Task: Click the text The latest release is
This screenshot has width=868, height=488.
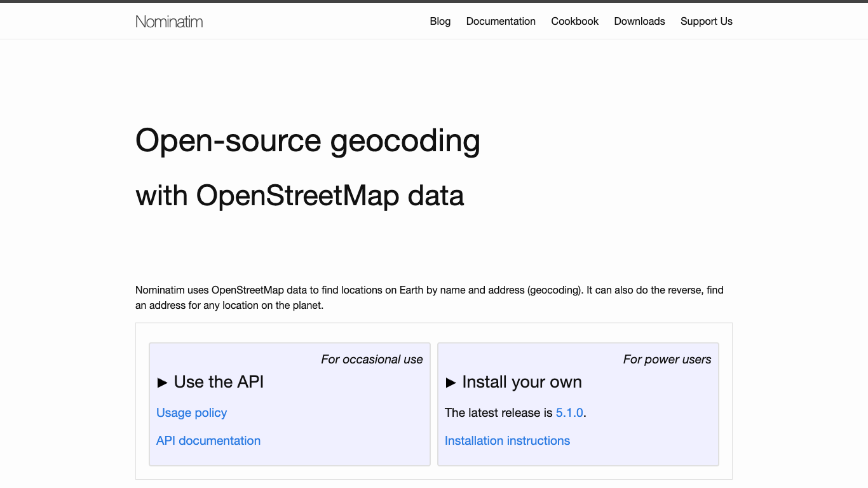Action: click(499, 412)
